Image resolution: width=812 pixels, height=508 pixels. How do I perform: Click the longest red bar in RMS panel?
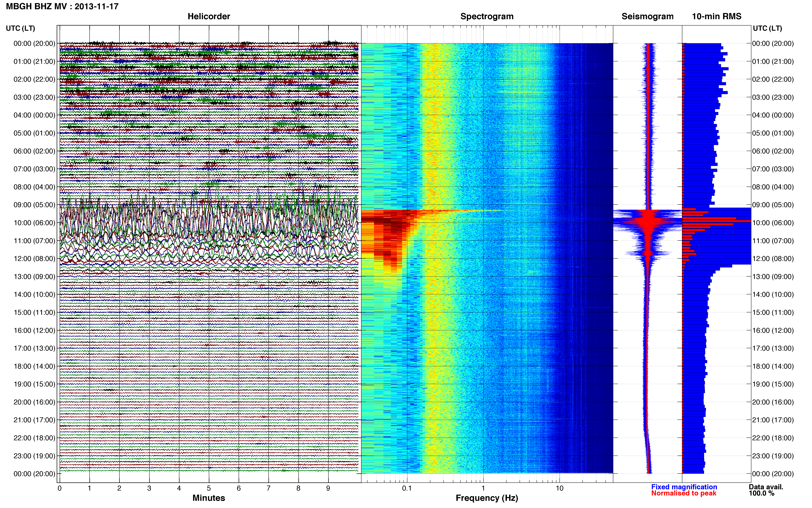716,221
